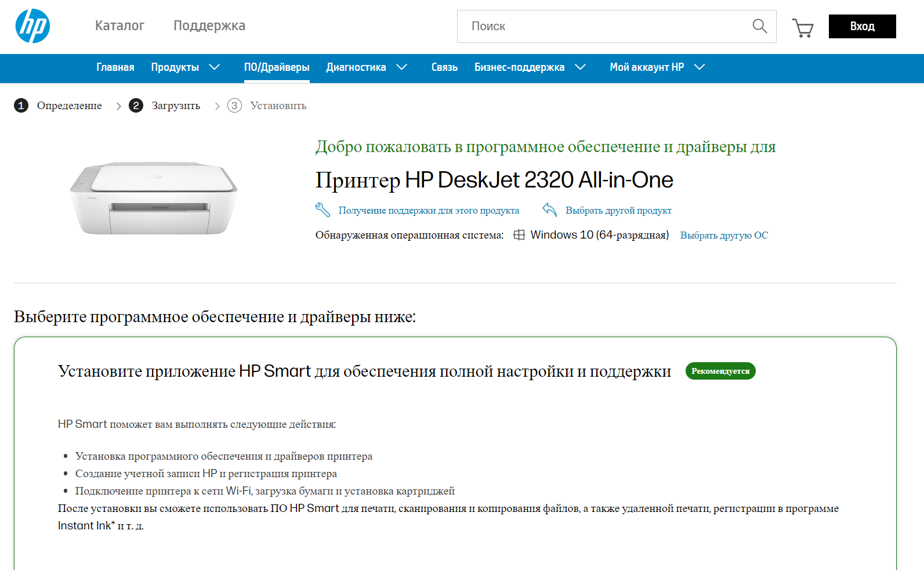Click Получение поддержки для этого продукта link

point(429,210)
